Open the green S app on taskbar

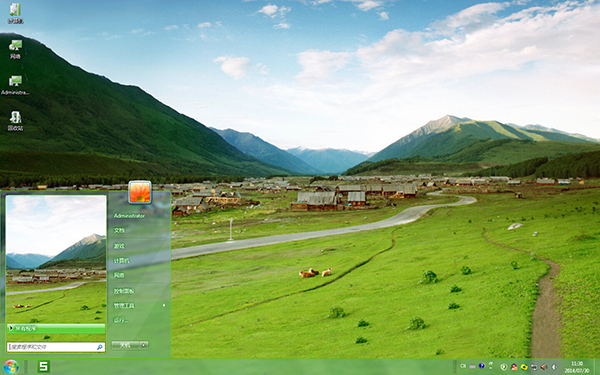[44, 366]
